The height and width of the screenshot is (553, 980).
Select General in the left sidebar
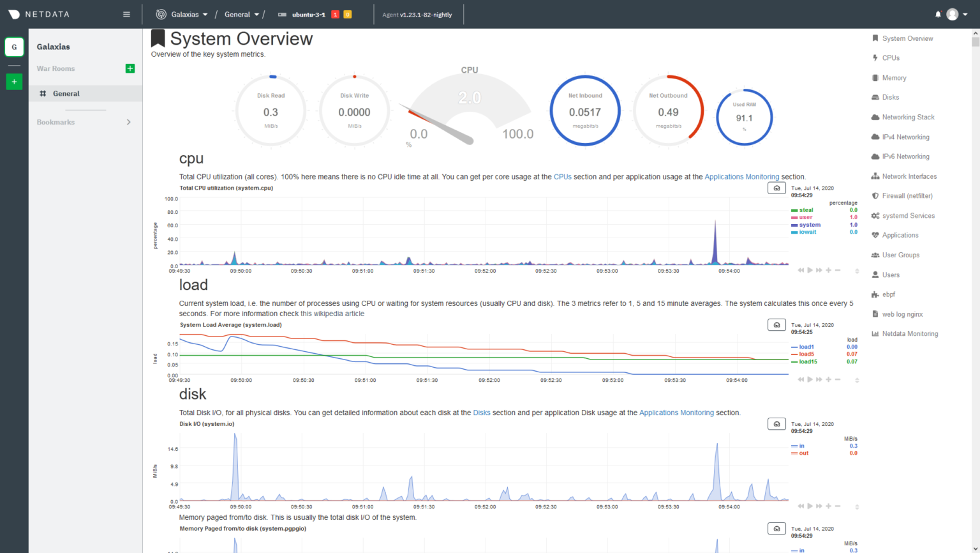point(66,93)
